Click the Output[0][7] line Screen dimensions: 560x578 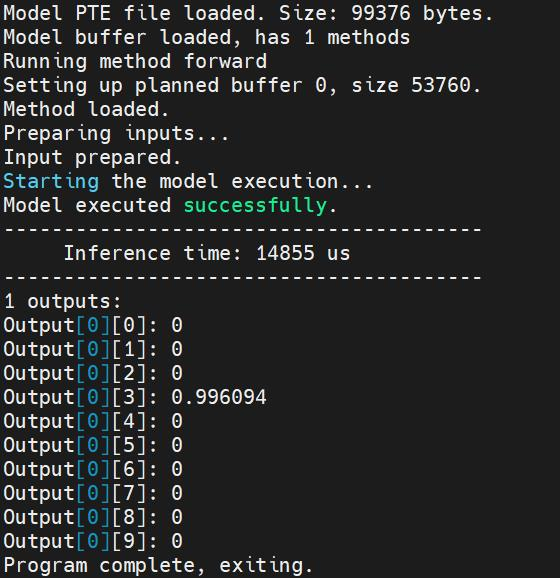(x=93, y=493)
